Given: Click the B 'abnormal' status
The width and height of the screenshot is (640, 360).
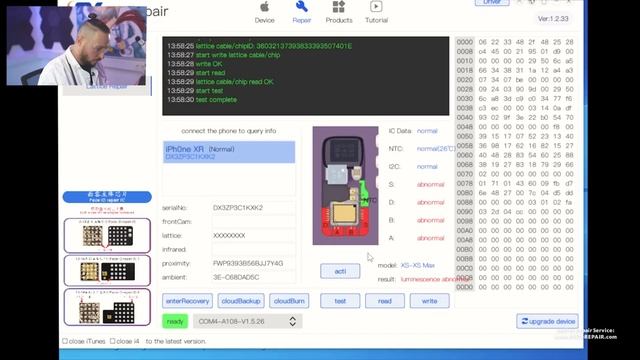Looking at the screenshot, I should tap(430, 220).
